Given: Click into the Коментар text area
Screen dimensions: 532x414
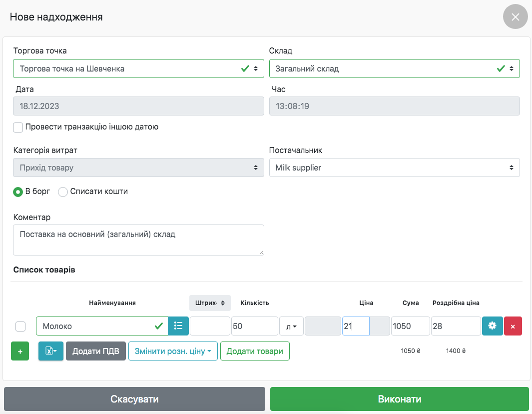Looking at the screenshot, I should [138, 240].
